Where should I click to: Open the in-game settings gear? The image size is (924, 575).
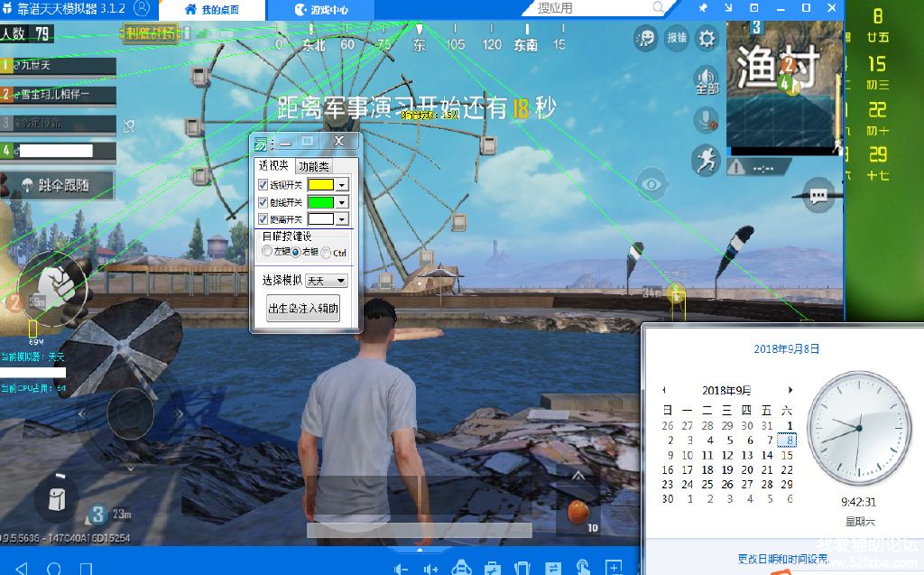click(x=707, y=38)
